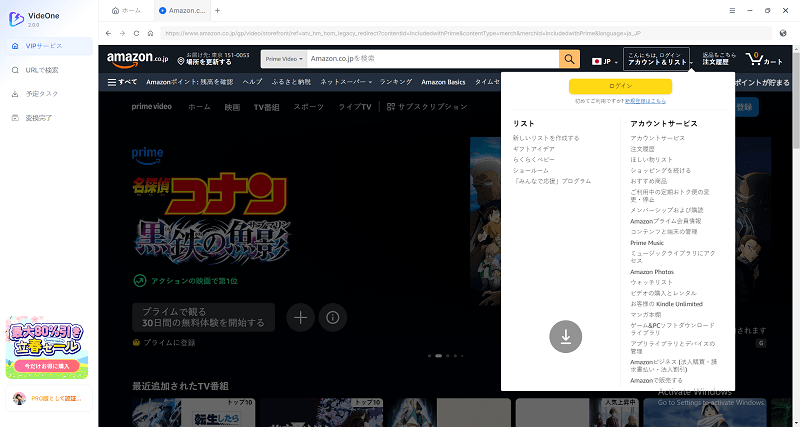Screen dimensions: 800x427
Task: Click the 立春セール promotional banner
Action: tap(46, 348)
